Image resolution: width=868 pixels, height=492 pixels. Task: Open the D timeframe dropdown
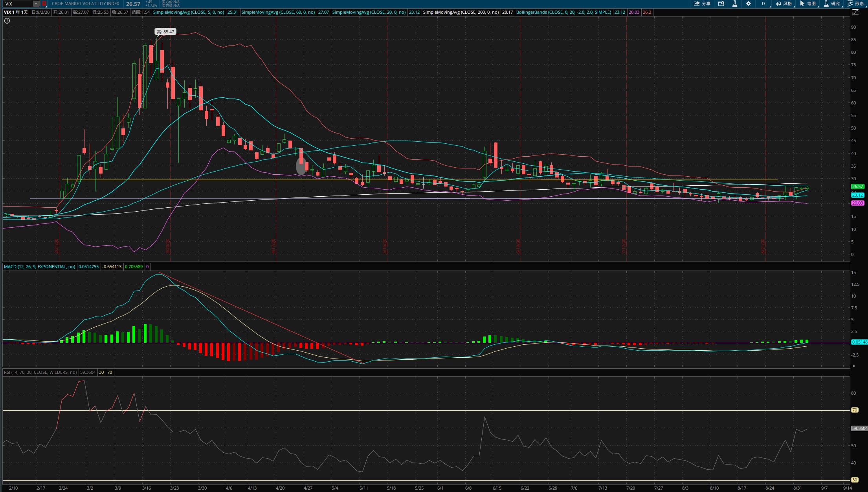763,4
